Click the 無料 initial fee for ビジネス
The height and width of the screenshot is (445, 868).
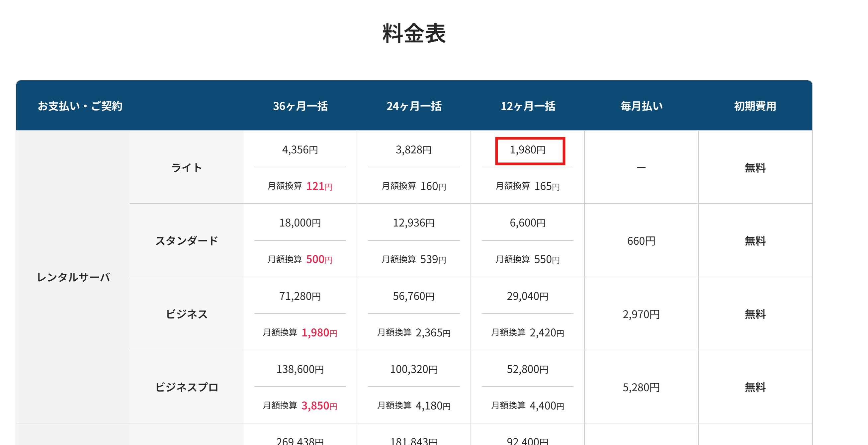pyautogui.click(x=755, y=314)
